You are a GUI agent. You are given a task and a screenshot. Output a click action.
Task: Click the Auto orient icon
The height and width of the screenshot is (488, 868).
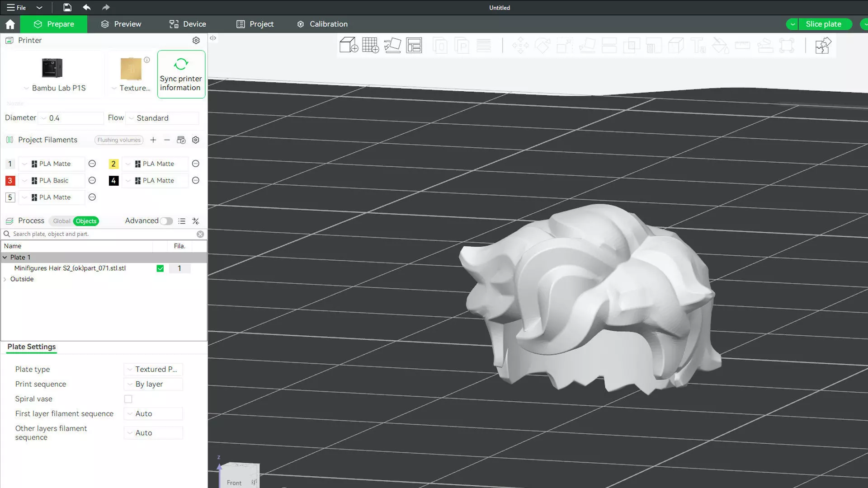coord(392,45)
